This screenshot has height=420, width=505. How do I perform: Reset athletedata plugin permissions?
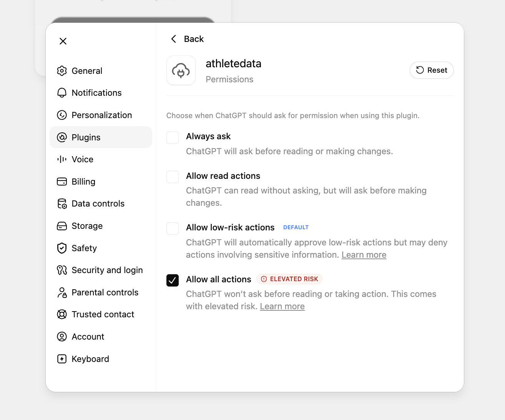coord(432,70)
